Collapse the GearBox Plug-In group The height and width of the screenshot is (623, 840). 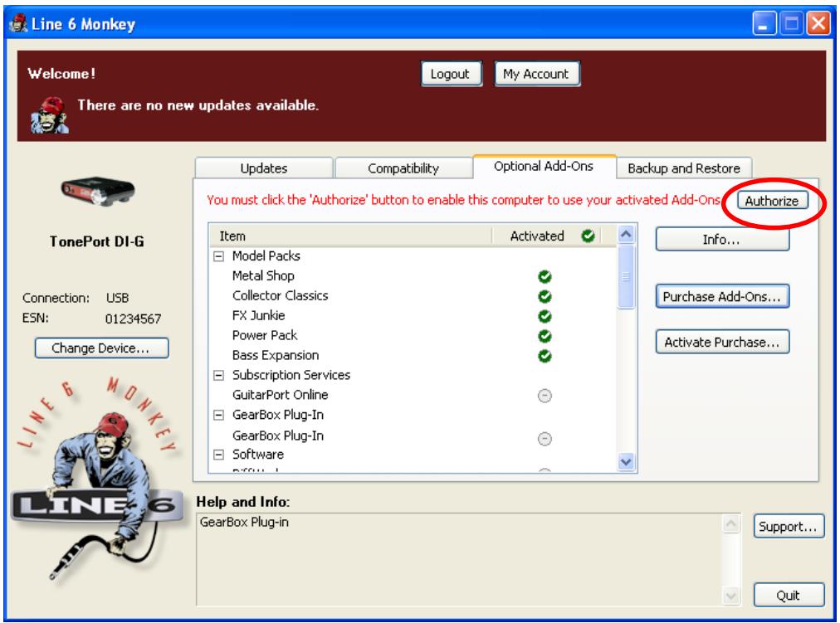218,415
